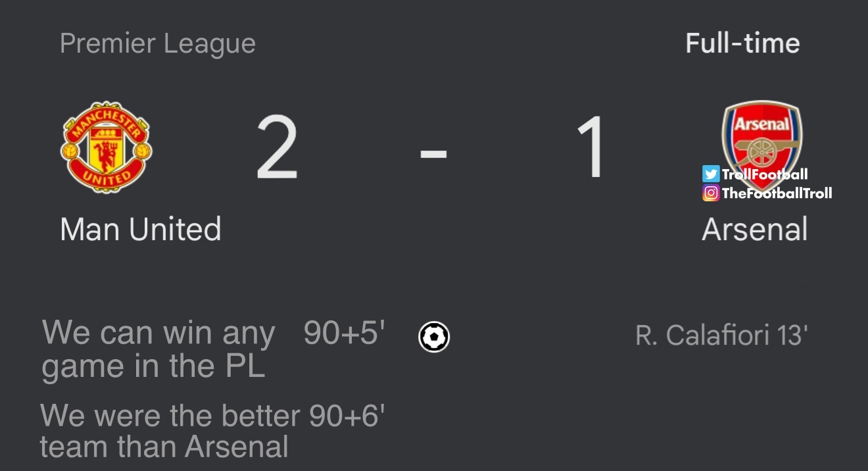Screen dimensions: 868x471
Task: Select "We were the better team" text
Action: click(x=164, y=431)
